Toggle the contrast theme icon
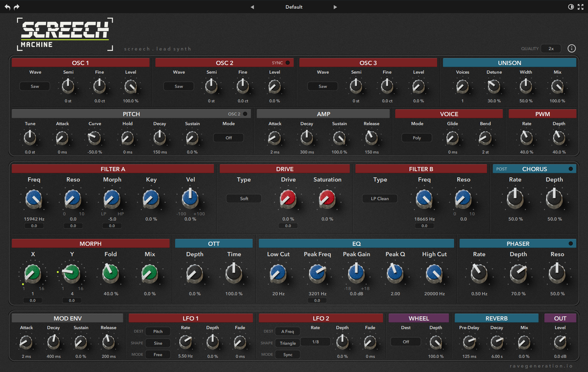Screen dimensions: 588x372 click(571, 7)
